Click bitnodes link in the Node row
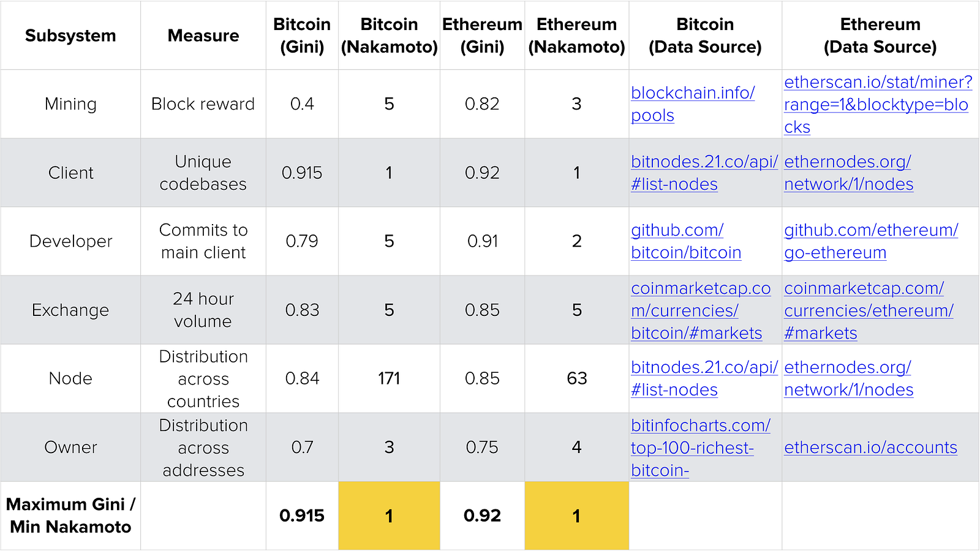The width and height of the screenshot is (980, 551). (x=704, y=368)
